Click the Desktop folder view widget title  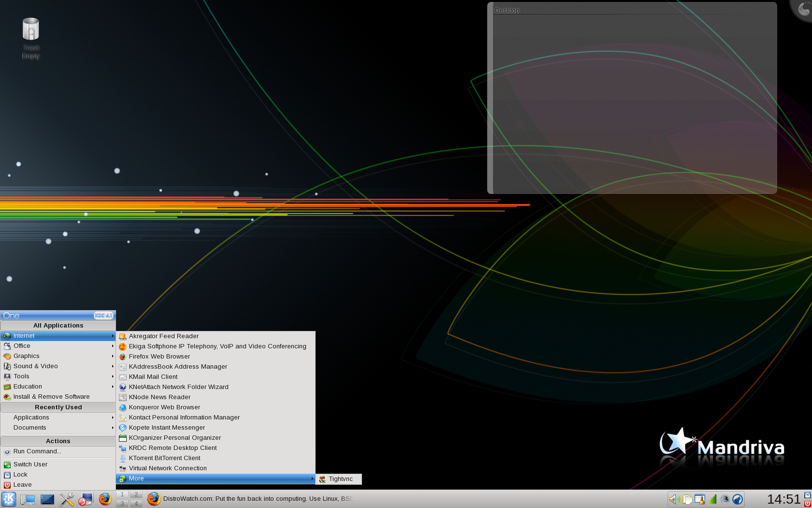point(507,10)
